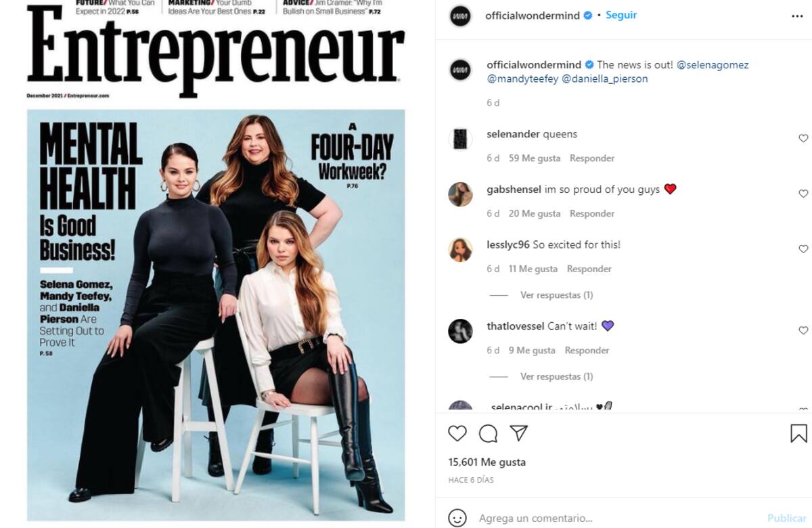Screen dimensions: 812x528
Task: Open the @selenagomez mention
Action: pos(713,65)
